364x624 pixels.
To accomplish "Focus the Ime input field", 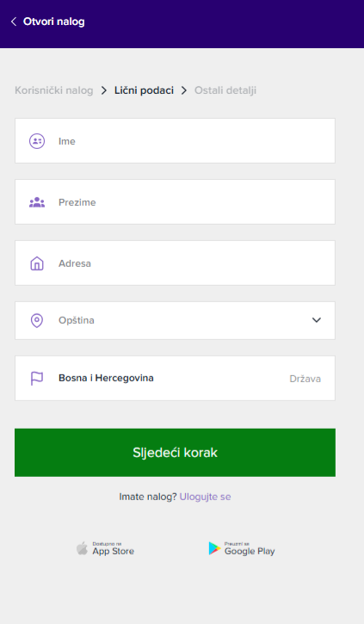I will (x=175, y=140).
